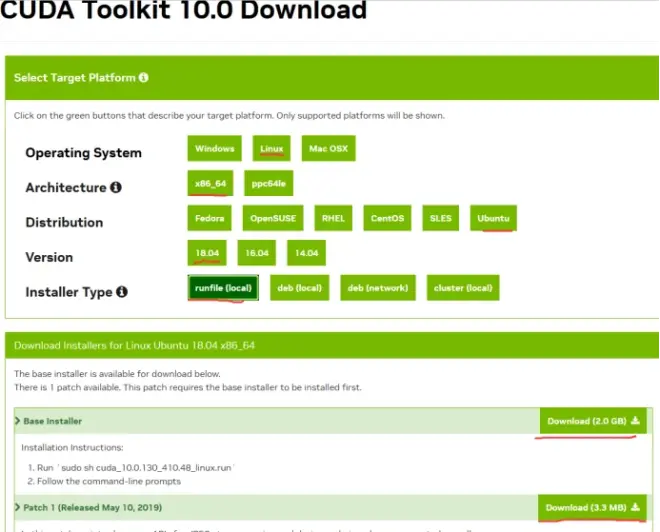Click 'Click on the green buttons' instruction text
The width and height of the screenshot is (660, 532).
(229, 115)
